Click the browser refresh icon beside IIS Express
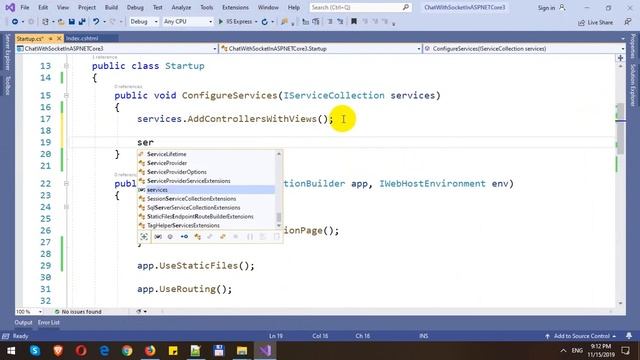Viewport: 640px width, 360px height. 264,22
